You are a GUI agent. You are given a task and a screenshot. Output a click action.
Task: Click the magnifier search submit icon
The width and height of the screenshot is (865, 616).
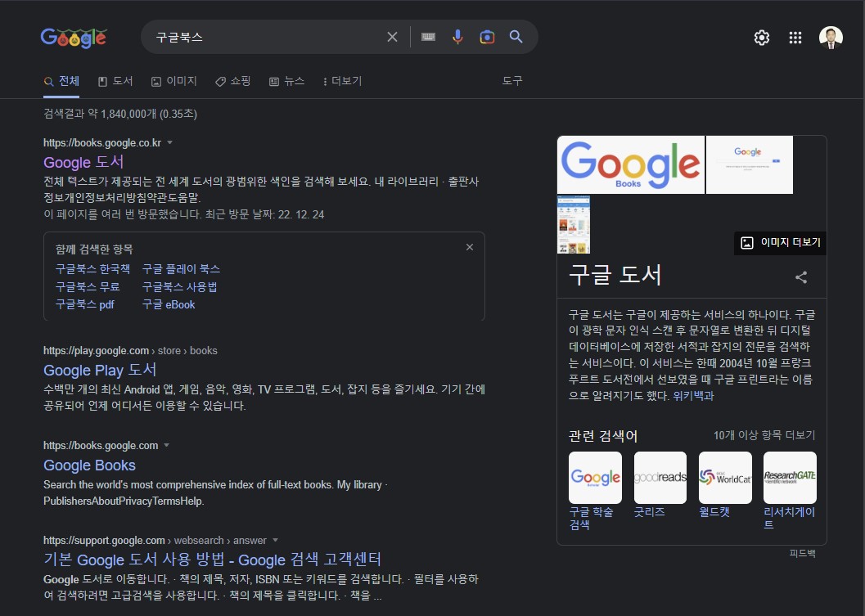516,37
